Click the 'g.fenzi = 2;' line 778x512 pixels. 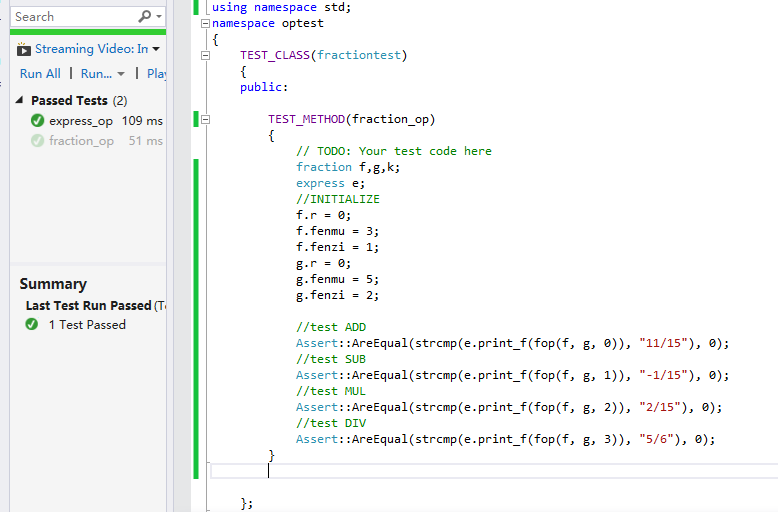(x=337, y=295)
